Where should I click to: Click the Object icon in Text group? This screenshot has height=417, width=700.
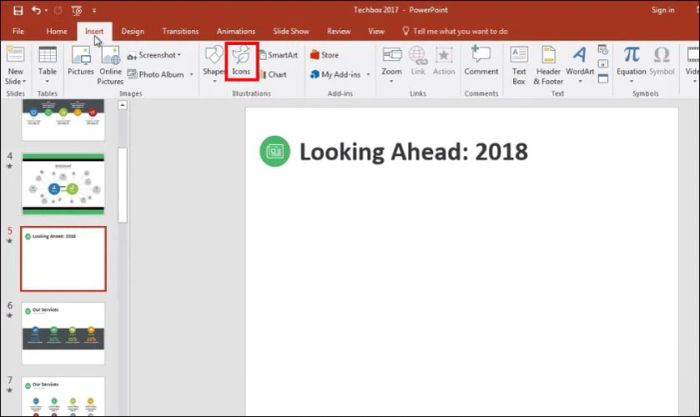click(x=603, y=79)
